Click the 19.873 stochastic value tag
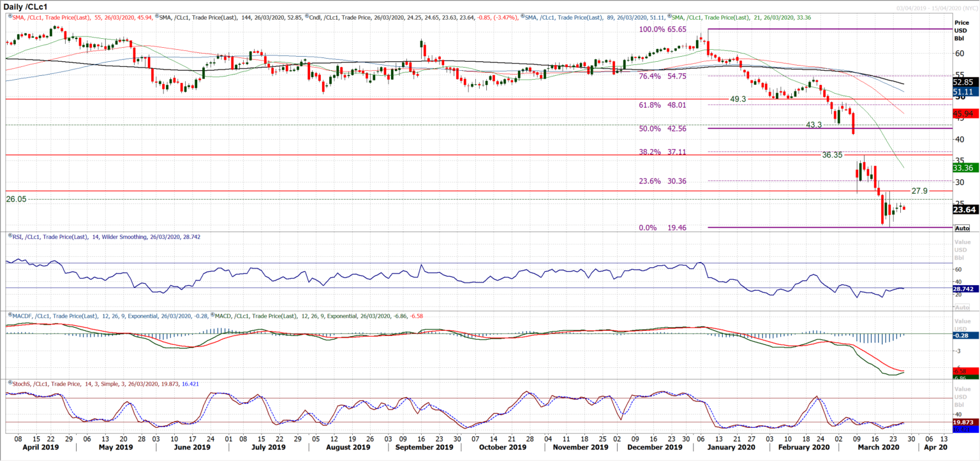The image size is (980, 461). coord(965,422)
